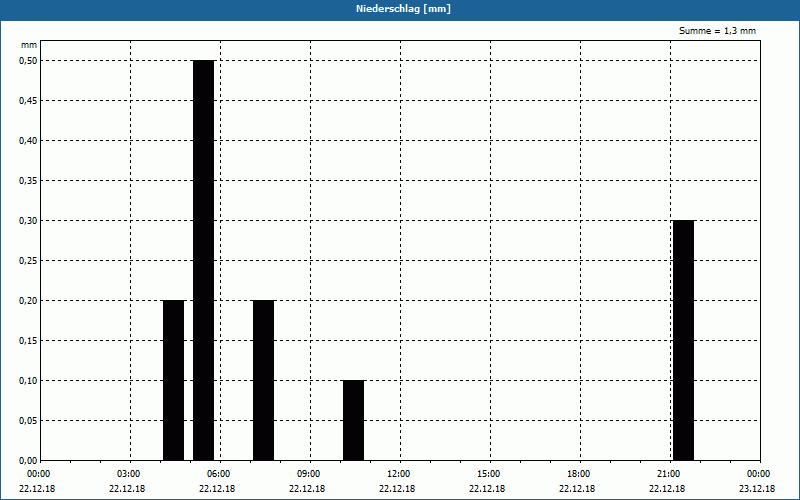Select the 0,25 y-axis value
The image size is (800, 500).
point(28,261)
